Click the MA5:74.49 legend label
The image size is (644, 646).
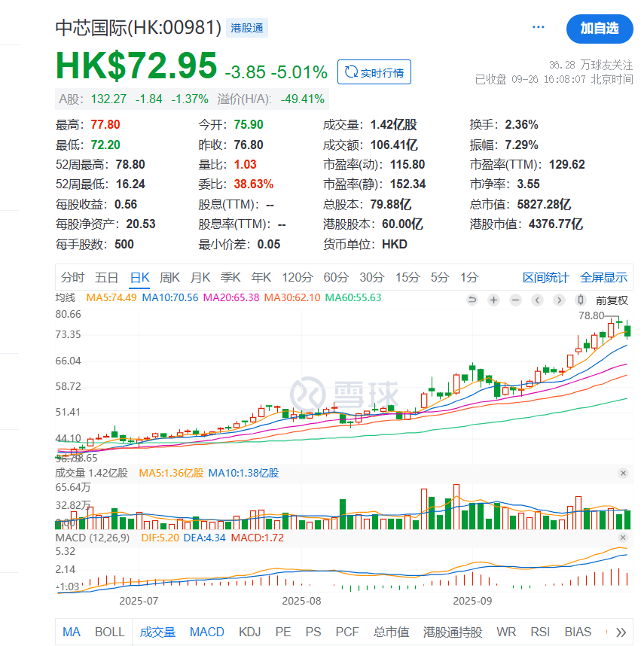111,297
